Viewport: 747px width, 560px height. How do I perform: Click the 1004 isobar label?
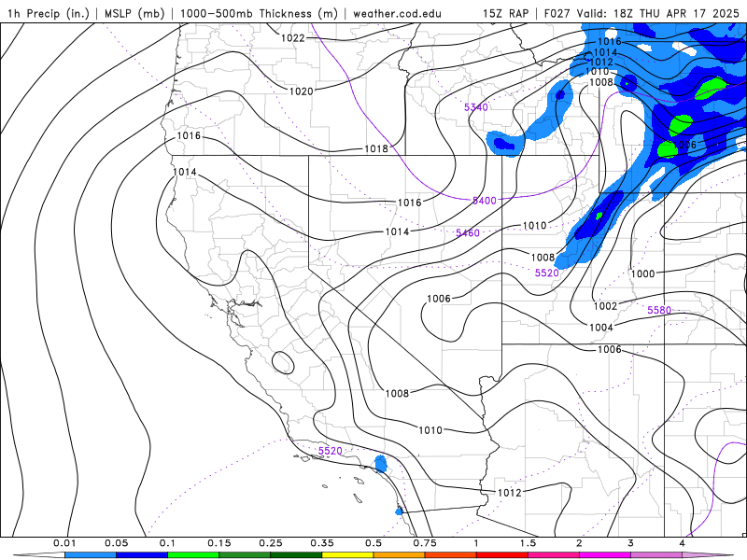(x=601, y=328)
